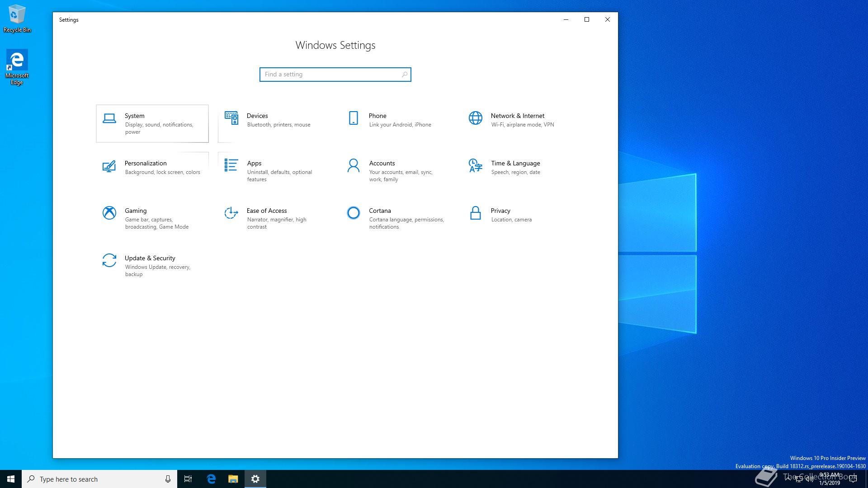Viewport: 868px width, 488px height.
Task: Open the System settings label
Action: click(x=135, y=116)
